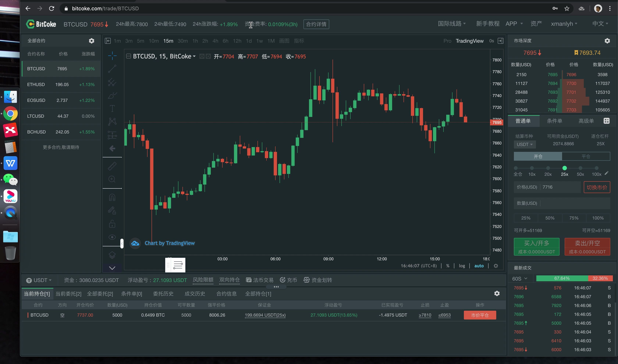
Task: Open the object tree layers icon
Action: point(112,255)
